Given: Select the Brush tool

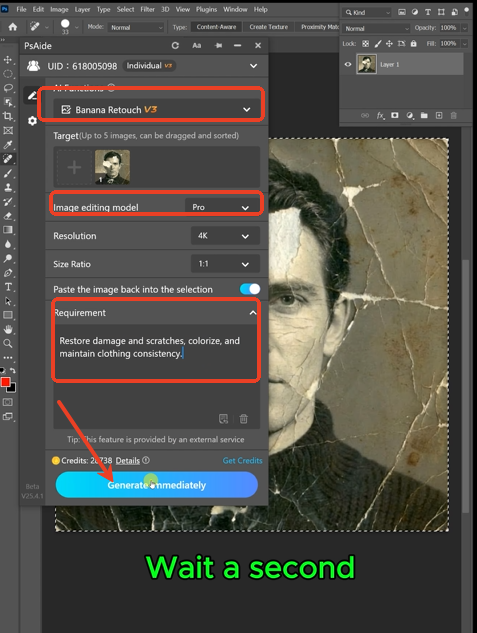Looking at the screenshot, I should pyautogui.click(x=8, y=173).
